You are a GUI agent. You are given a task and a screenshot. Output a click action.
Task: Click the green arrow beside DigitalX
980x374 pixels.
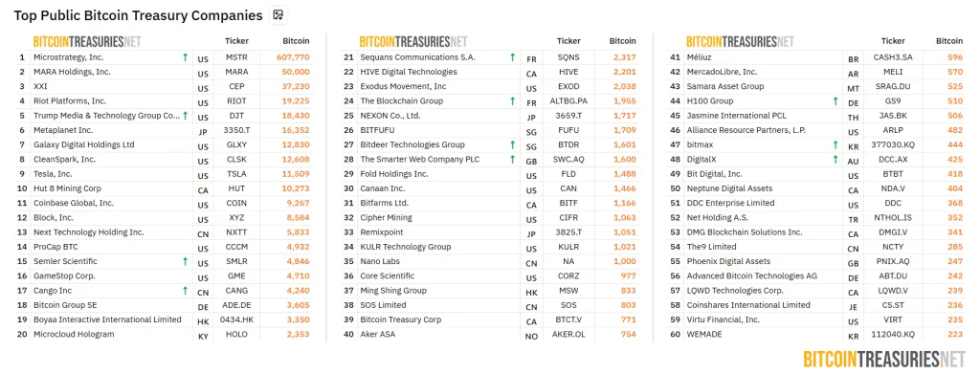point(835,160)
